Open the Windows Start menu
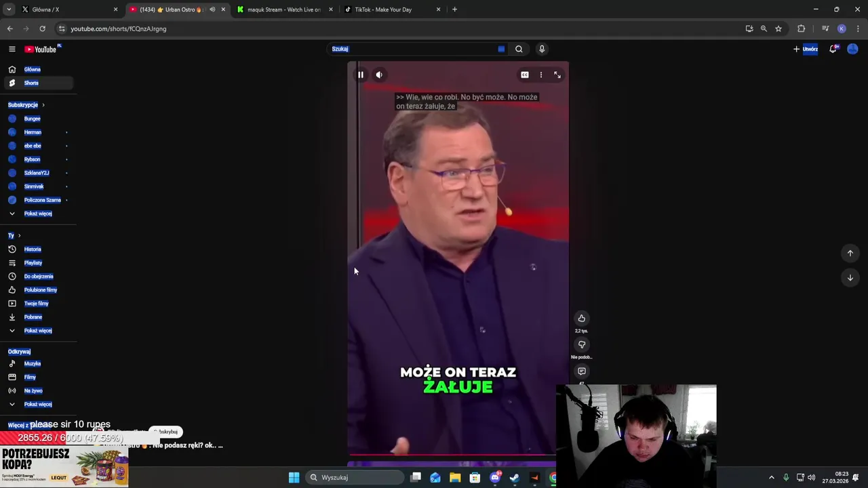868x488 pixels. point(294,477)
